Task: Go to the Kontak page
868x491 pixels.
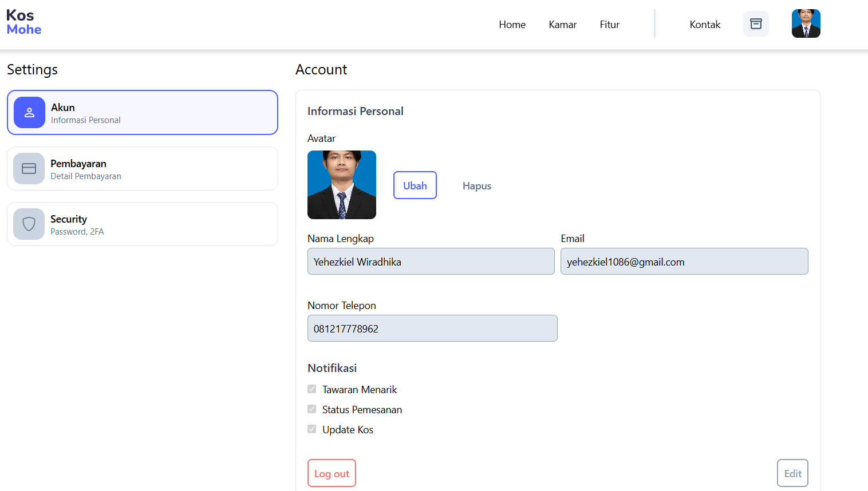Action: 705,25
